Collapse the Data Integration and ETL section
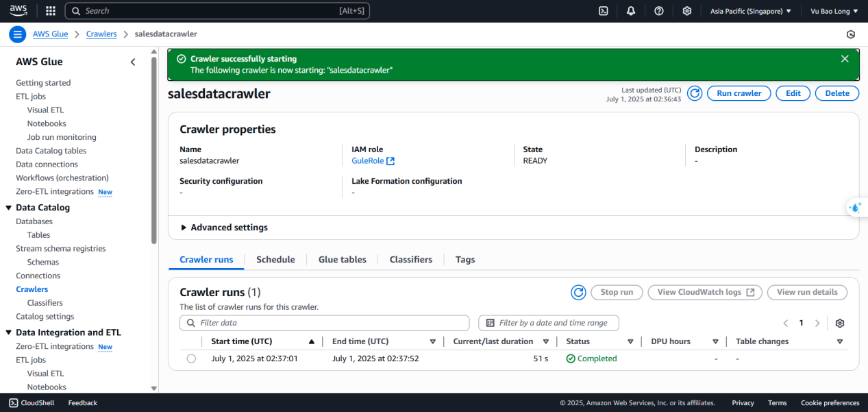Viewport: 868px width, 412px height. tap(8, 332)
